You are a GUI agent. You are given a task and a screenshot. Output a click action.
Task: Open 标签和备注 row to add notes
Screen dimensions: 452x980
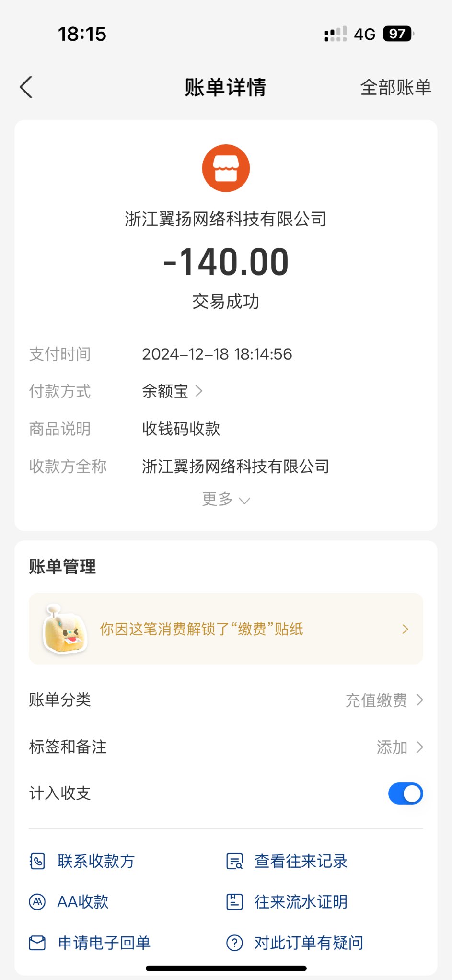tap(226, 747)
